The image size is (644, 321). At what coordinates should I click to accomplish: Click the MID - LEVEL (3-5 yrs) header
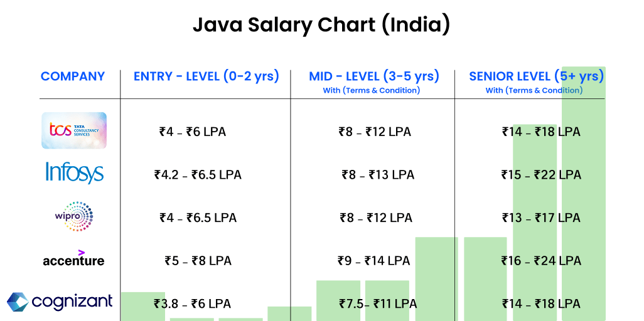[x=374, y=76]
